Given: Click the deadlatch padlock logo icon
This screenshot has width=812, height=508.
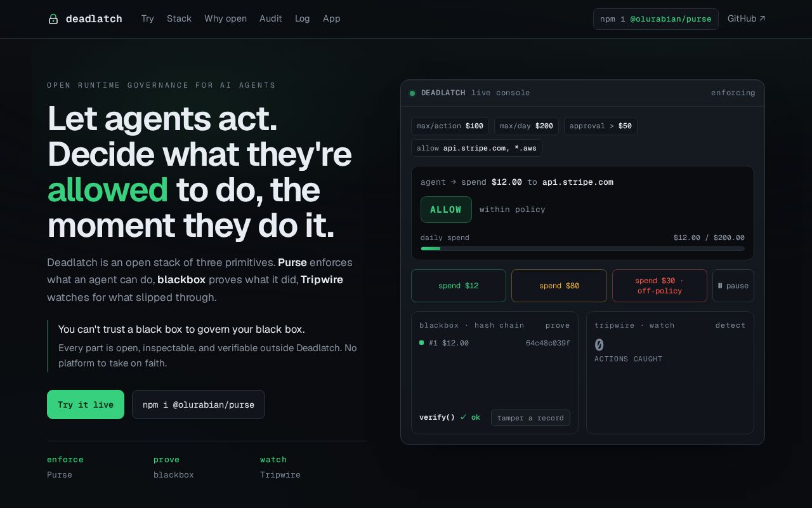Looking at the screenshot, I should click(x=53, y=19).
